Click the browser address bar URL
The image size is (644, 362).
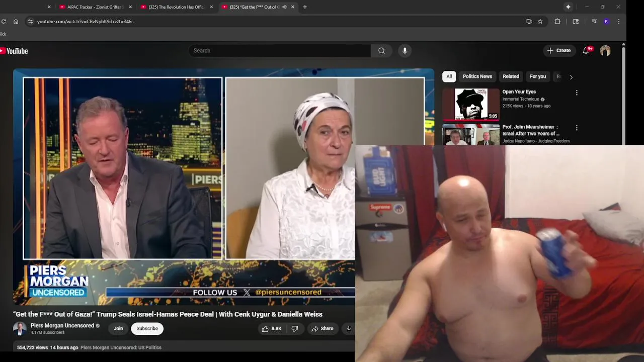pyautogui.click(x=85, y=22)
